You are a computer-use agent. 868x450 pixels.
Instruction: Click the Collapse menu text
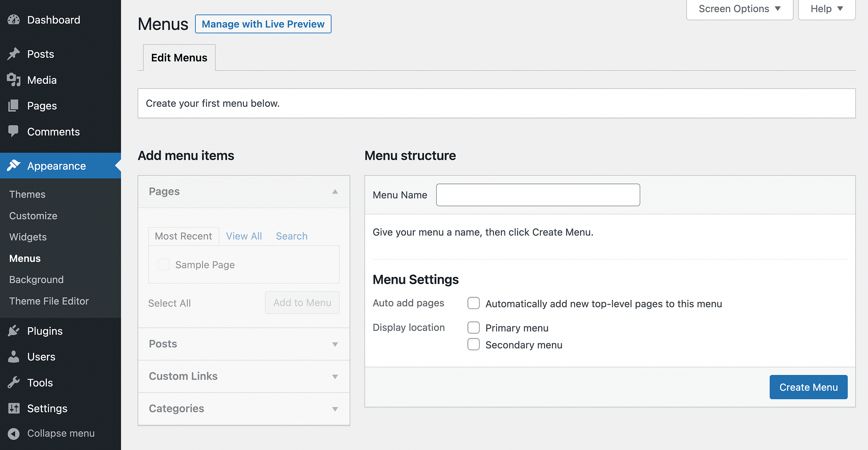pyautogui.click(x=61, y=434)
